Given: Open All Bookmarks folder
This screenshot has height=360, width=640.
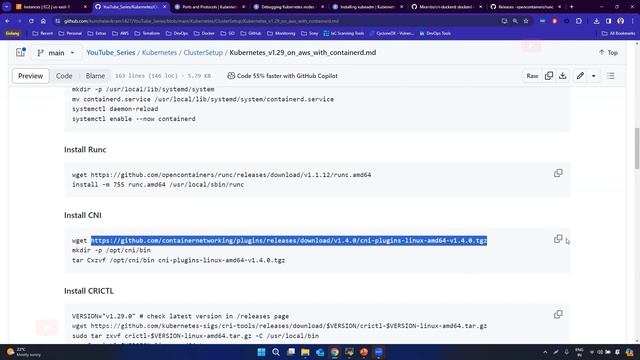Looking at the screenshot, I should coord(618,33).
